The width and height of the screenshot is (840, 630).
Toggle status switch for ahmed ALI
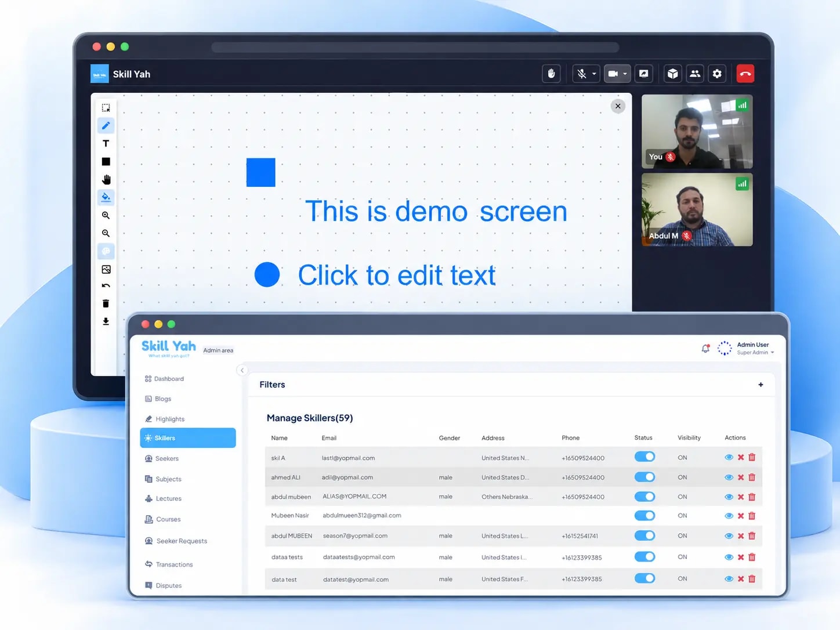coord(645,477)
